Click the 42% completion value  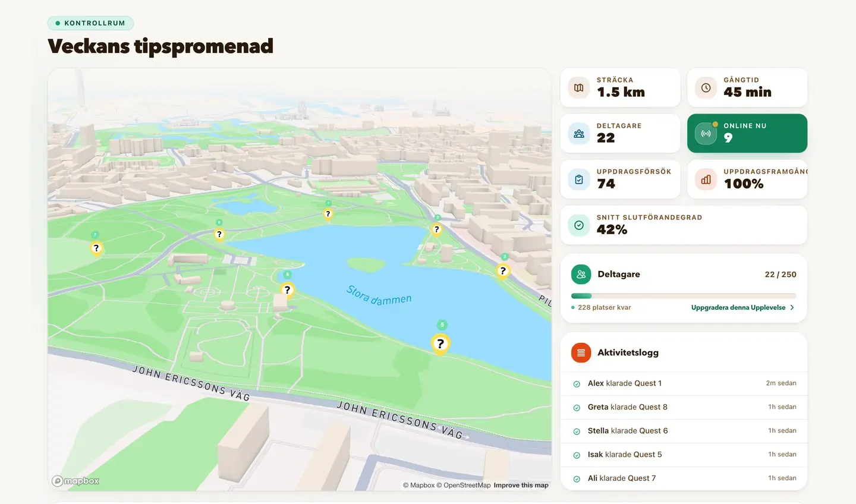(x=612, y=229)
